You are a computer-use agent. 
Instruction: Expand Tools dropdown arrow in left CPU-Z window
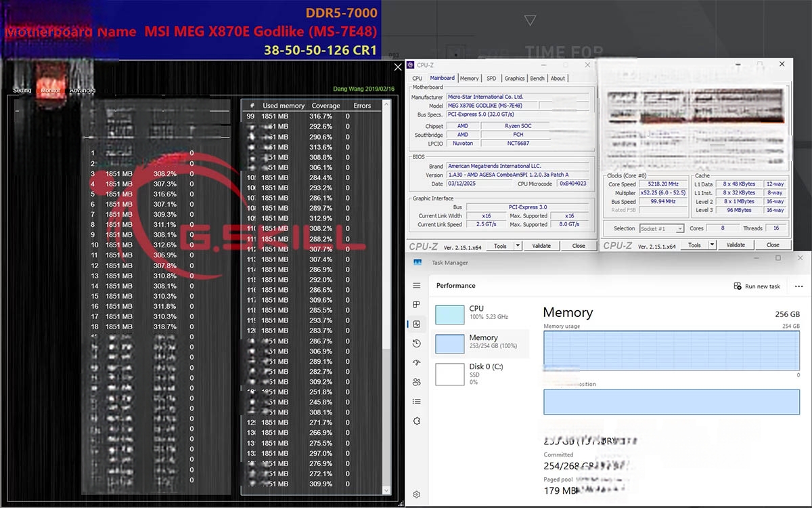pos(518,246)
